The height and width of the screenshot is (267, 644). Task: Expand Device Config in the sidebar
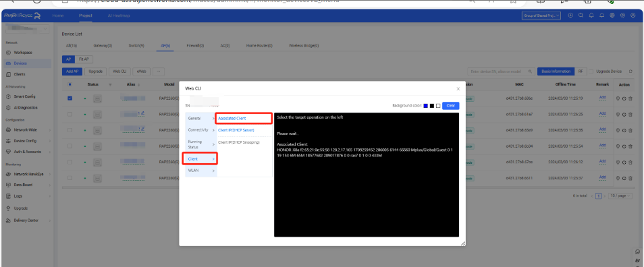[28, 141]
